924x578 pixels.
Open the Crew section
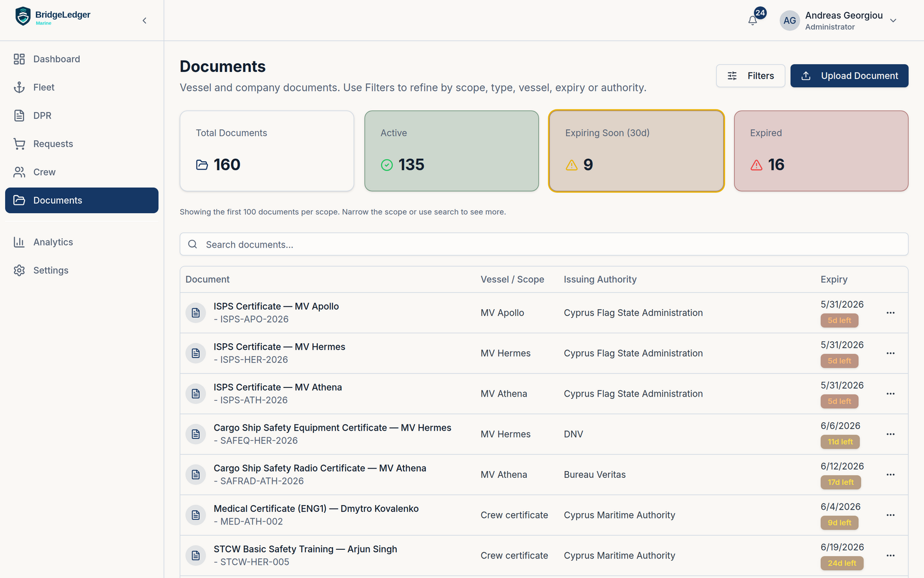82,172
